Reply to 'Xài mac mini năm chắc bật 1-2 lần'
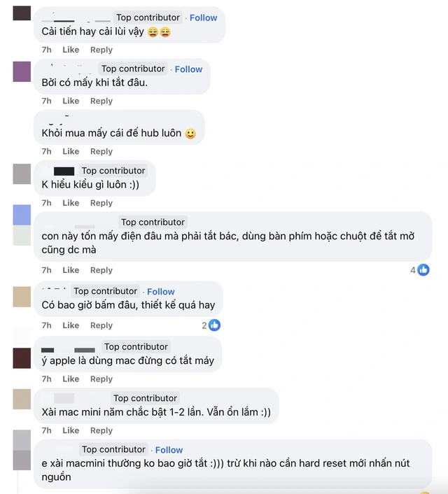Viewport: 448px width, 494px height. pos(101,430)
